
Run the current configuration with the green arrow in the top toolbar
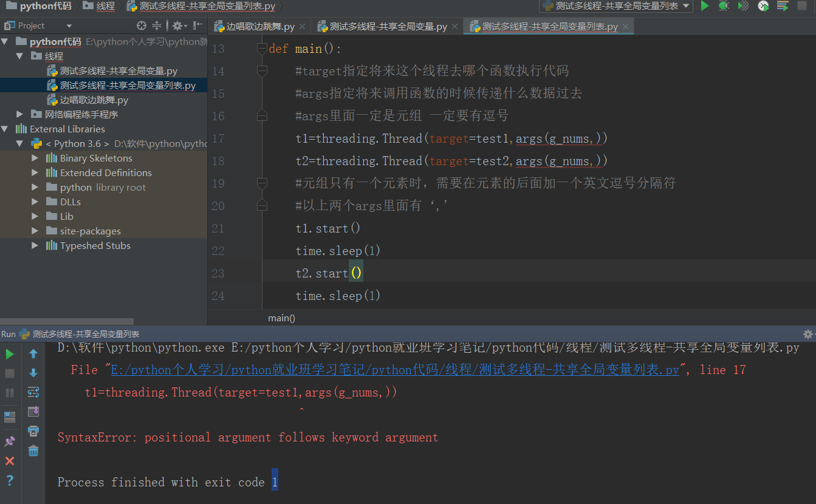(x=705, y=6)
